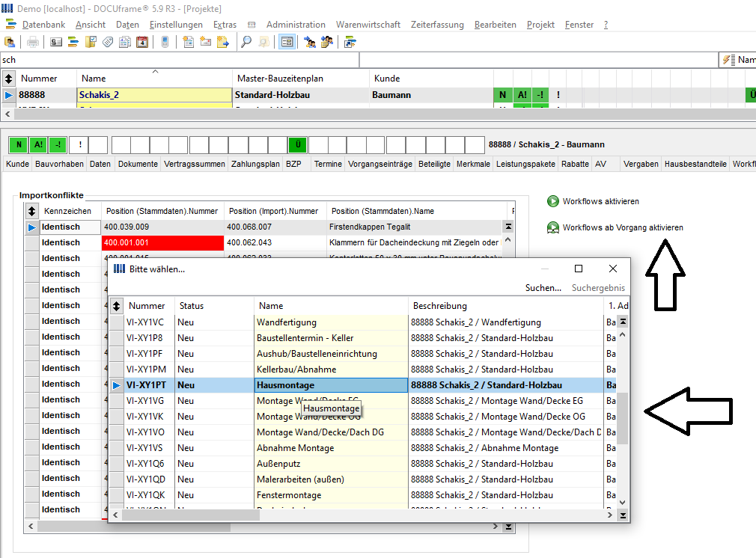Screen dimensions: 756x558
Task: Click the horizontal scrollbar in Bitte wählen dialog
Action: pos(191,515)
